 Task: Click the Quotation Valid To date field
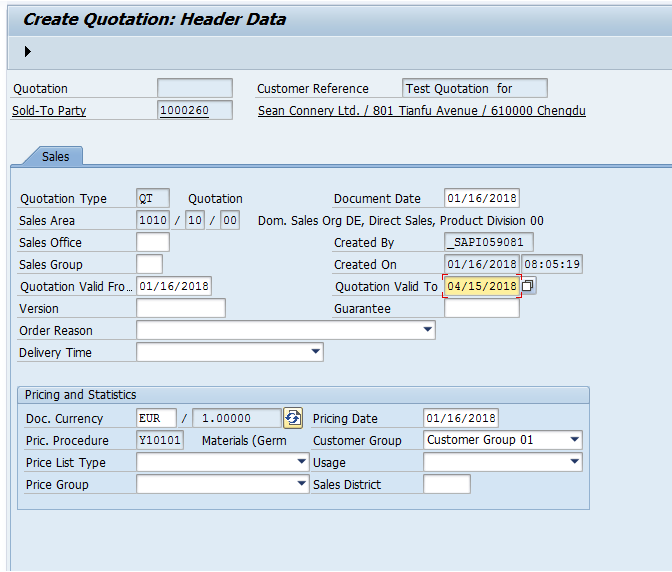tap(482, 286)
